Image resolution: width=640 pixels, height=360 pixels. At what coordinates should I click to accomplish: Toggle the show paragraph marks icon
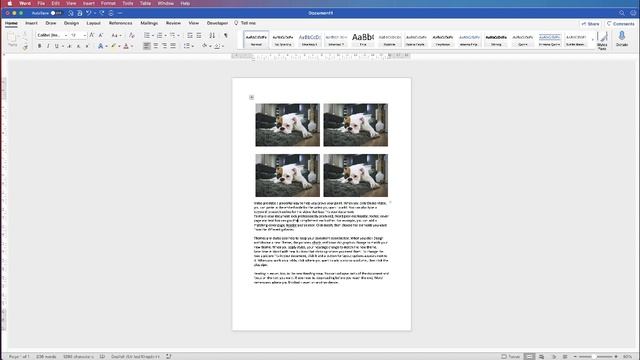coord(225,36)
